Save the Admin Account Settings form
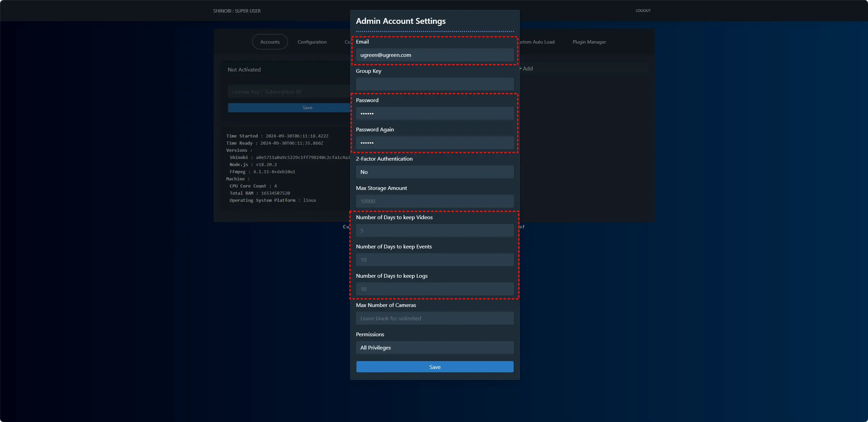 tap(434, 367)
